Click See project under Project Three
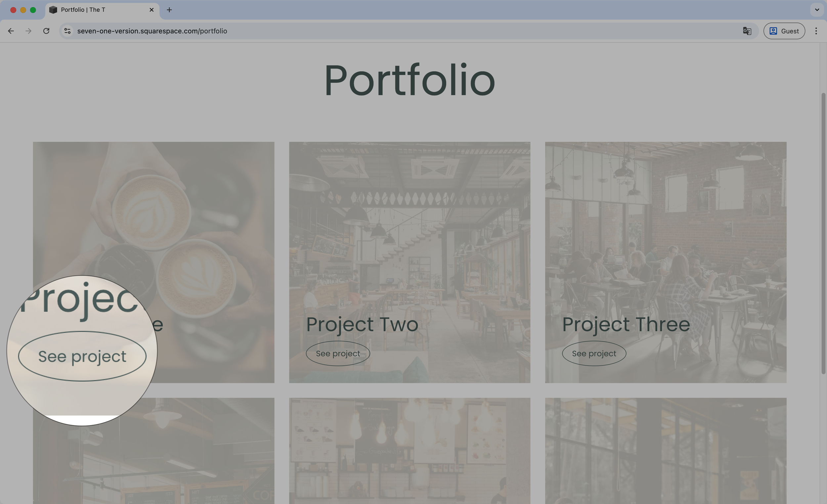827x504 pixels. 594,353
